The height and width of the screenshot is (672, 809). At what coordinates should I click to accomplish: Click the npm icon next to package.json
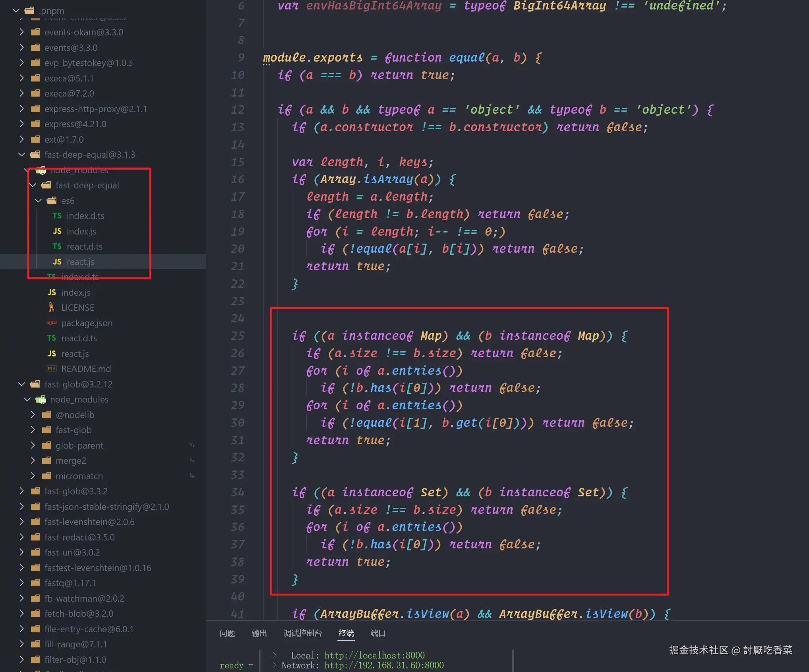point(51,323)
